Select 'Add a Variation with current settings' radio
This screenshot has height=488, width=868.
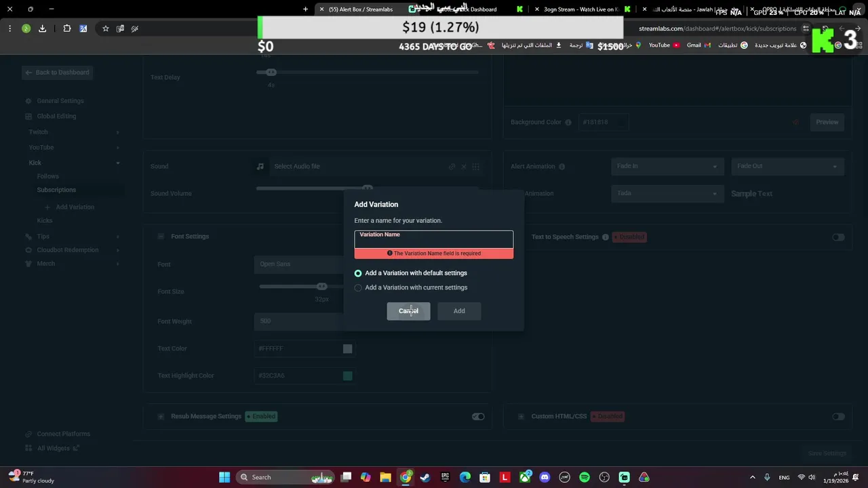tap(358, 288)
